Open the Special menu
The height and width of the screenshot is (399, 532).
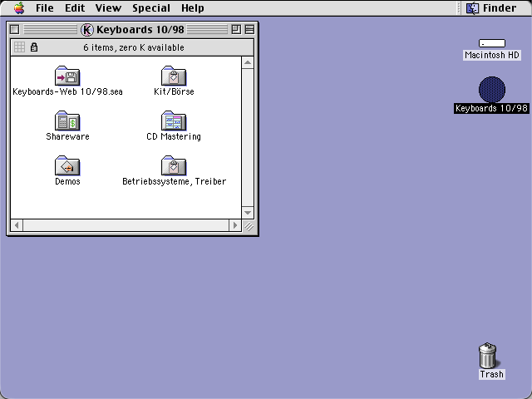(151, 7)
